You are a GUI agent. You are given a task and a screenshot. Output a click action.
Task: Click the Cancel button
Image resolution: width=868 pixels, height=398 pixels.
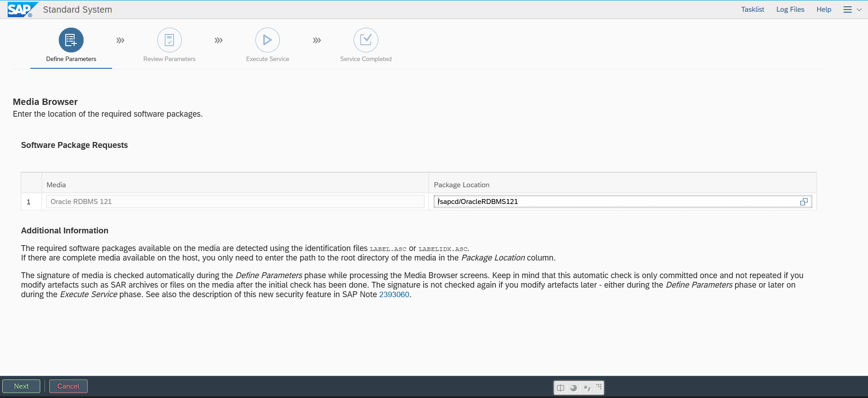click(x=68, y=386)
